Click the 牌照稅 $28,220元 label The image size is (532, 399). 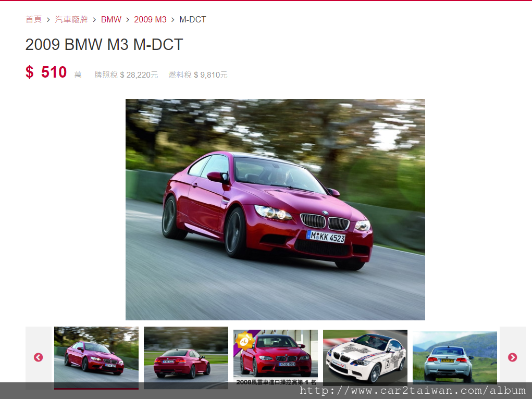click(125, 74)
